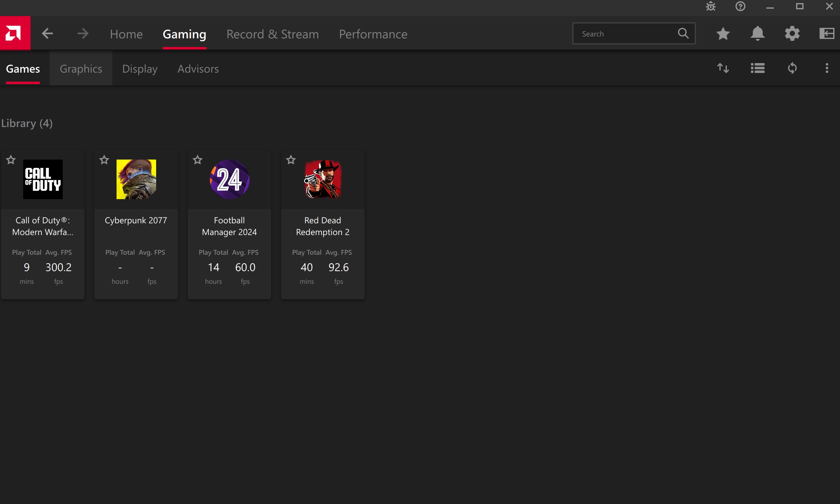
Task: Open the three-dot more options menu
Action: 827,68
